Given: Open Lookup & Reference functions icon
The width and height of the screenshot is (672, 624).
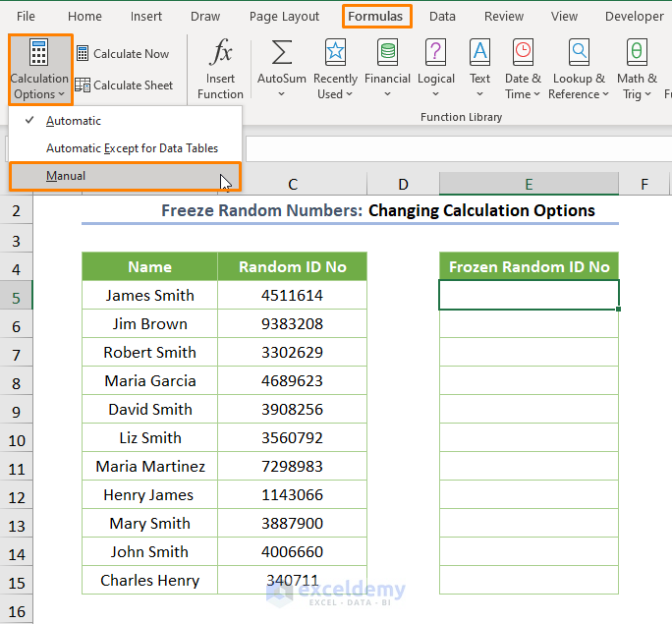Looking at the screenshot, I should tap(580, 53).
